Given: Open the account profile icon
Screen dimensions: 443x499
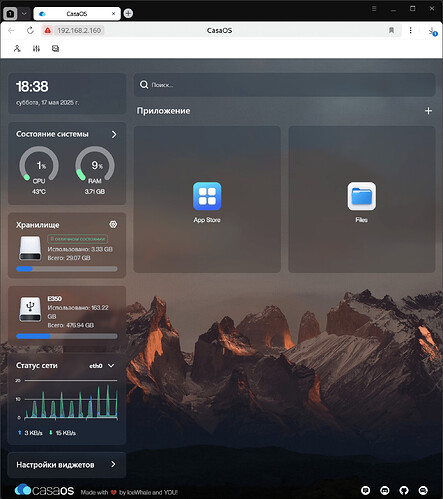Looking at the screenshot, I should point(17,49).
